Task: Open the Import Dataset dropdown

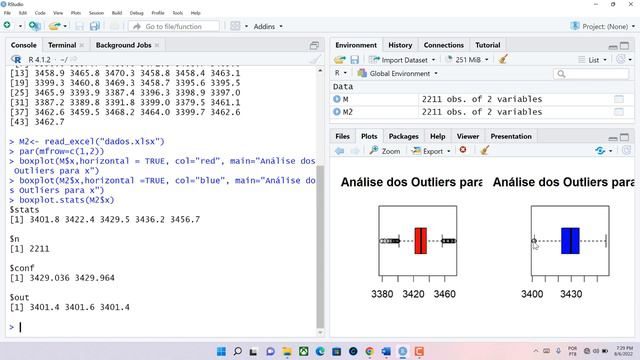Action: tap(402, 60)
